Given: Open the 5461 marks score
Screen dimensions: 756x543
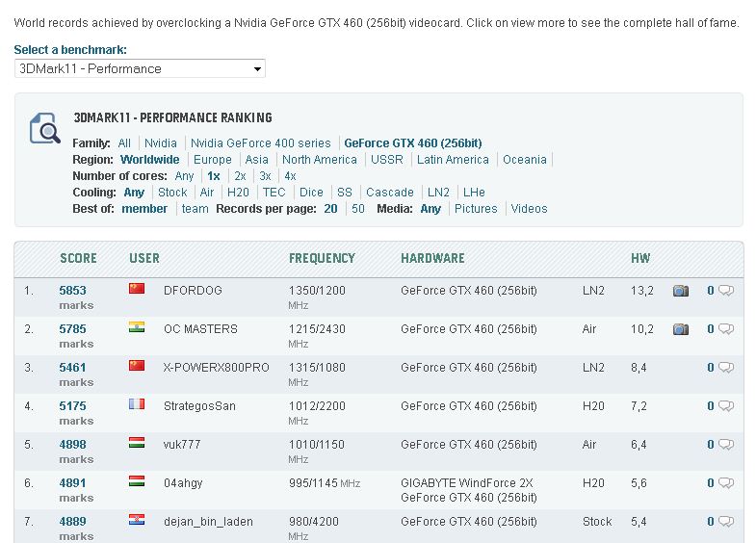Looking at the screenshot, I should [x=72, y=368].
